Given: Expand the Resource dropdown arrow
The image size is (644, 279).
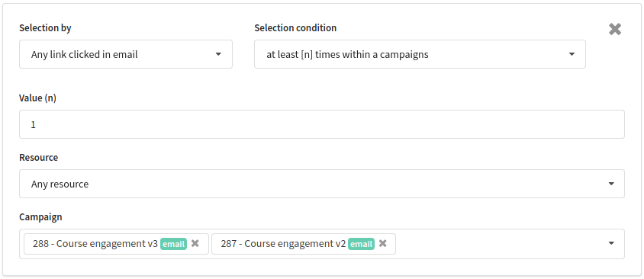Looking at the screenshot, I should pyautogui.click(x=611, y=184).
